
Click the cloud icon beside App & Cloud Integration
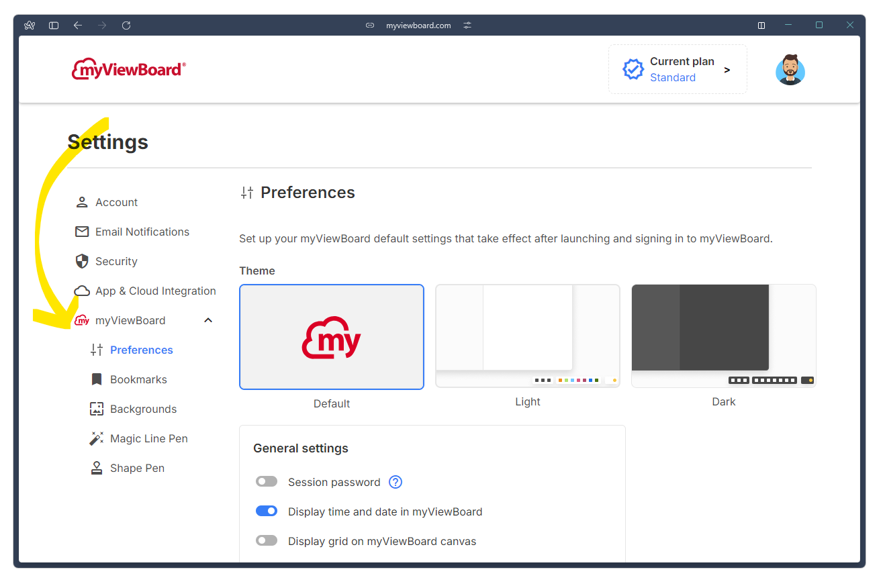coord(82,291)
